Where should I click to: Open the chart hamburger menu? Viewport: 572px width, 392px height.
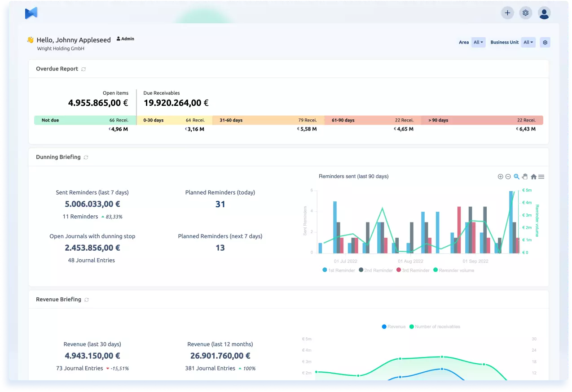click(x=541, y=177)
